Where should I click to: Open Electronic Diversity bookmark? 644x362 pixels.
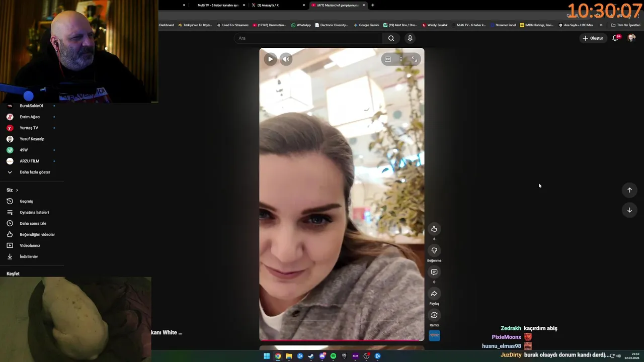tap(331, 25)
